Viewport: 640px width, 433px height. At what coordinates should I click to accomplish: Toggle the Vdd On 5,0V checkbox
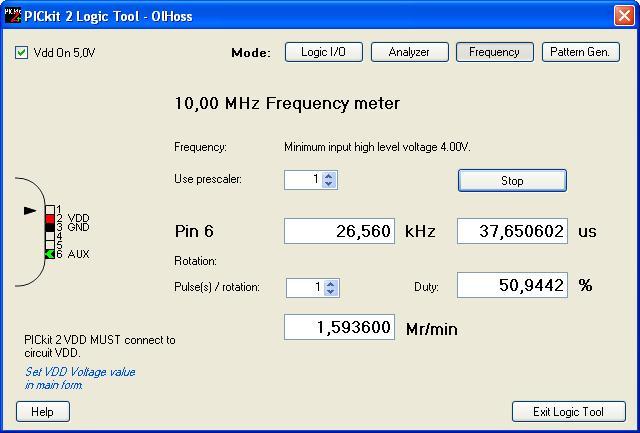pyautogui.click(x=21, y=53)
